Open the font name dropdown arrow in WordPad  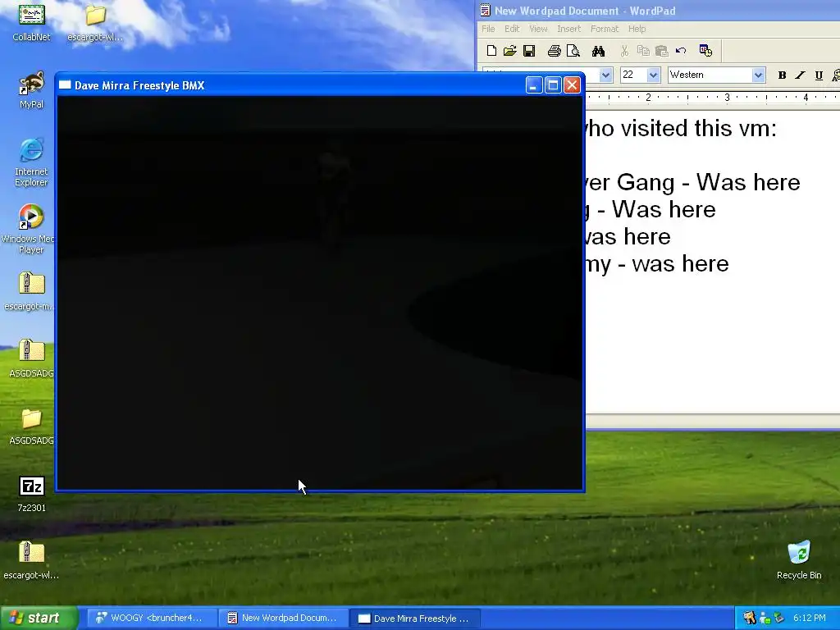(606, 75)
